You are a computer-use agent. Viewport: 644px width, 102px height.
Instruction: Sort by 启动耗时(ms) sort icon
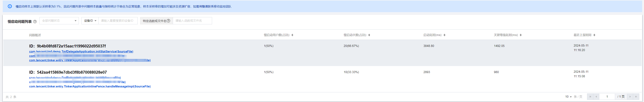coord(444,35)
